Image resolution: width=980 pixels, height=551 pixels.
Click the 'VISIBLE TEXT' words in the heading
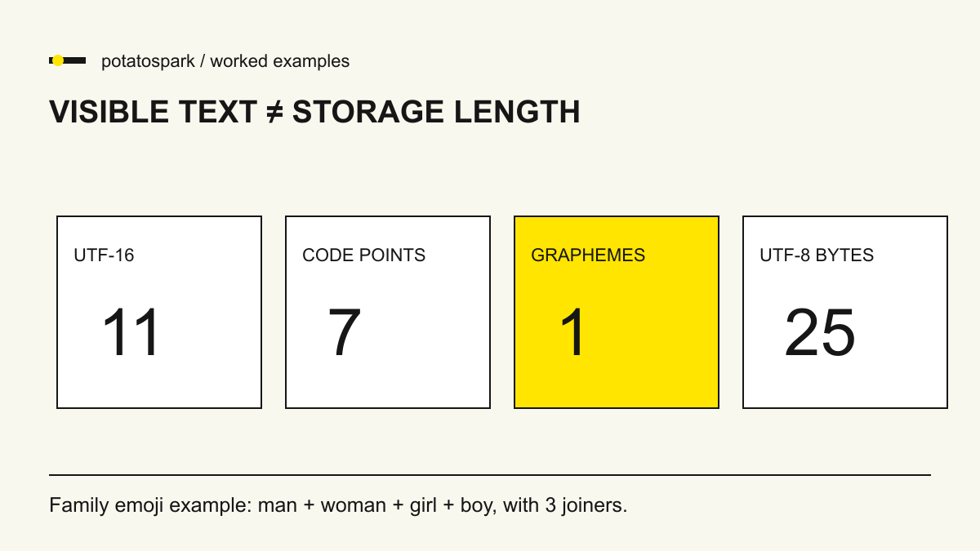pos(154,112)
